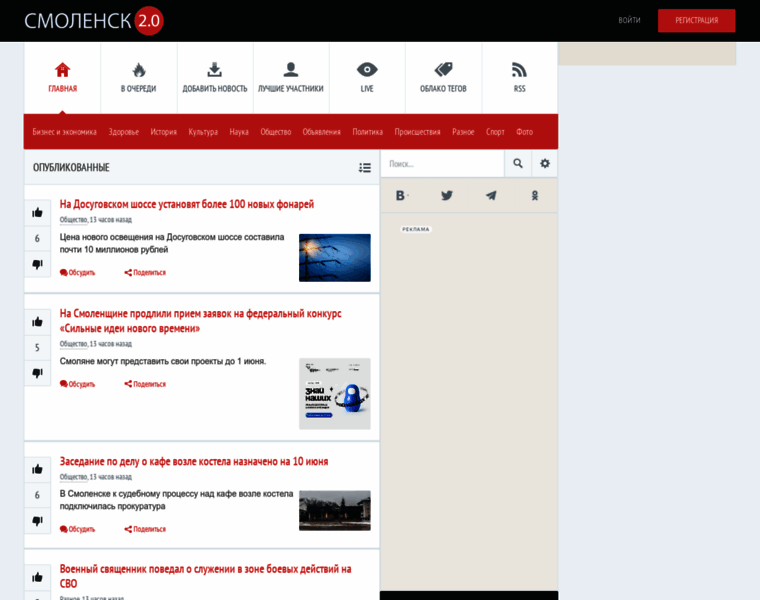
Task: Click into the Поиск search field
Action: [442, 163]
